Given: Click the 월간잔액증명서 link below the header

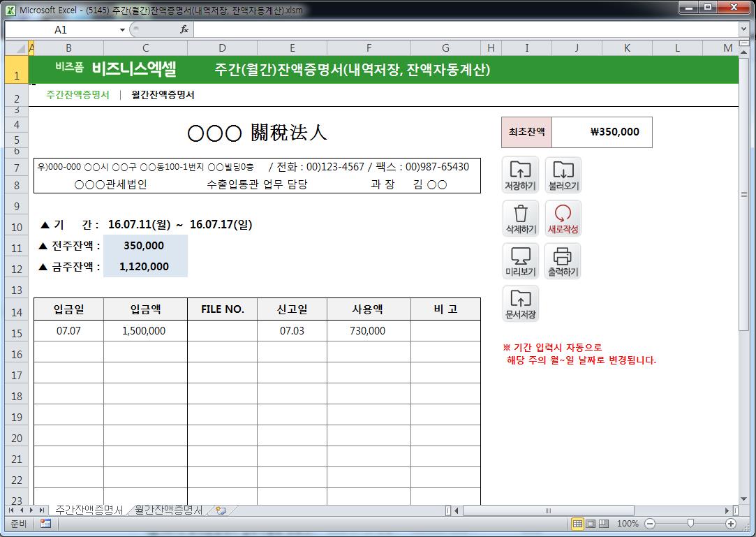Looking at the screenshot, I should 163,95.
